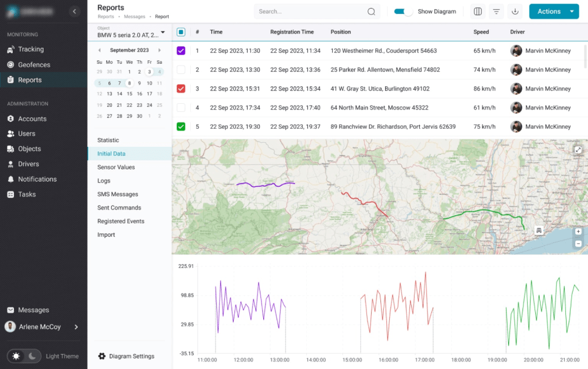Switch the Light Theme toggle
Viewport: 588px width, 369px height.
click(24, 356)
